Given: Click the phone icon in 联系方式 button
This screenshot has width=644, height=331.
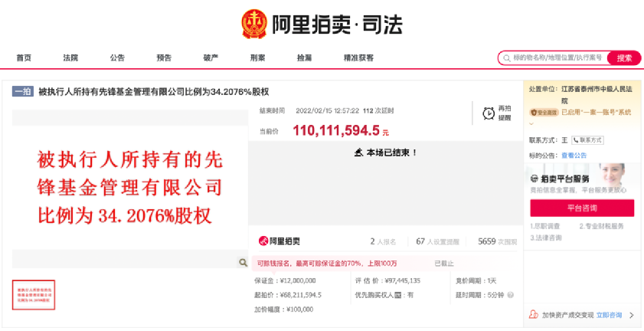Looking at the screenshot, I should pyautogui.click(x=576, y=140).
